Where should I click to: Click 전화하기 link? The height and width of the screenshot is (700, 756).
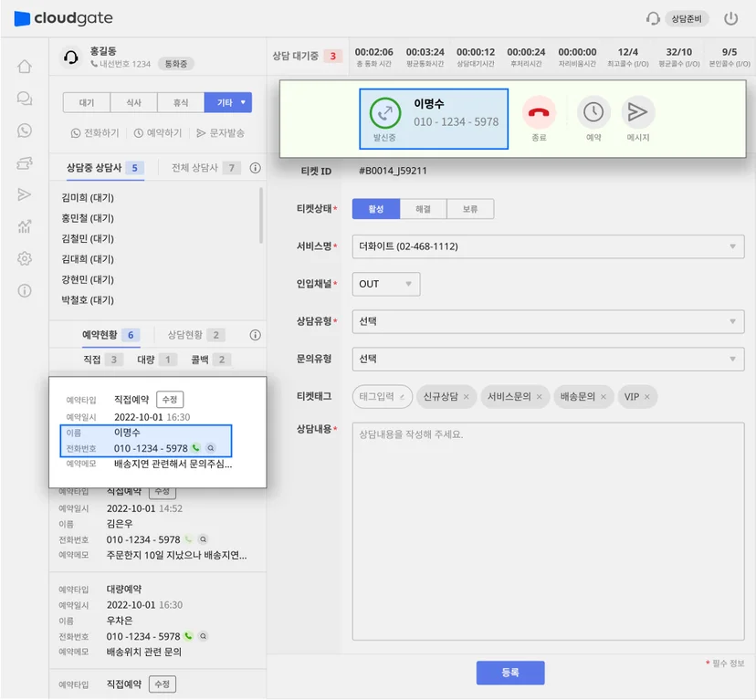95,133
